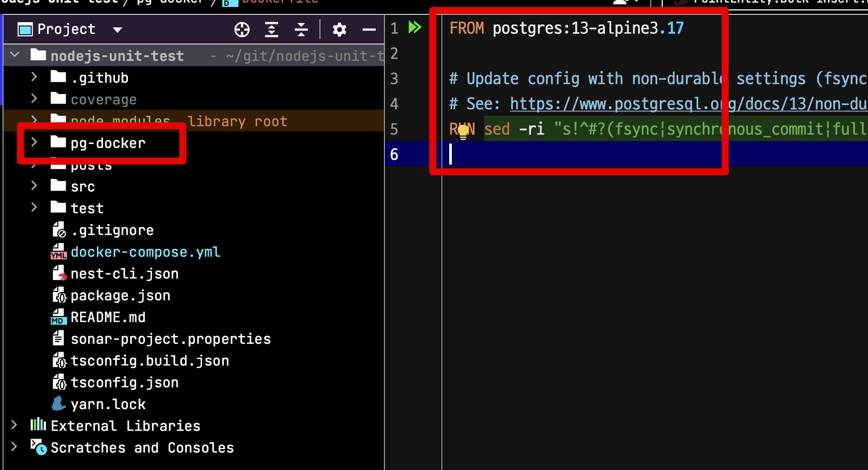Screen dimensions: 868x470
Task: Open the Project panel settings gear
Action: [339, 30]
